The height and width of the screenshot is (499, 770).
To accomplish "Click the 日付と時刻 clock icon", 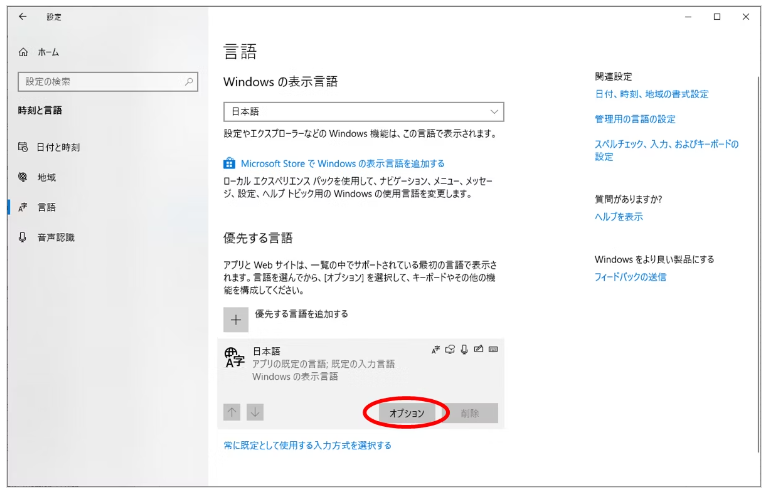I will coord(23,147).
